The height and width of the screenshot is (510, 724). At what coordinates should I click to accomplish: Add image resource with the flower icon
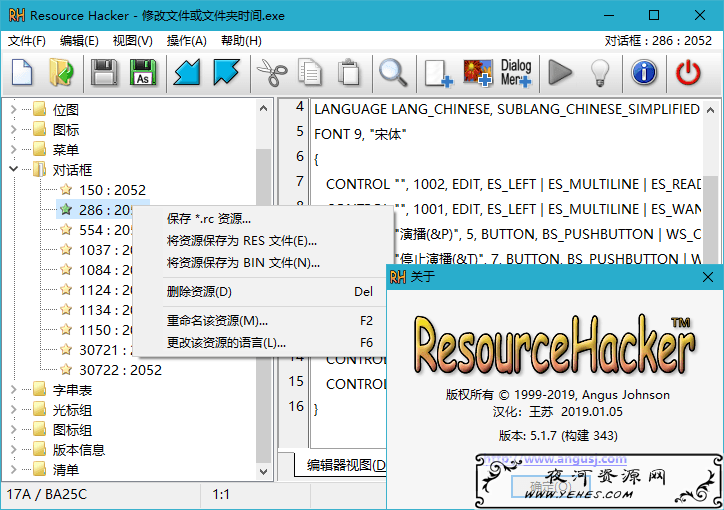coord(478,72)
